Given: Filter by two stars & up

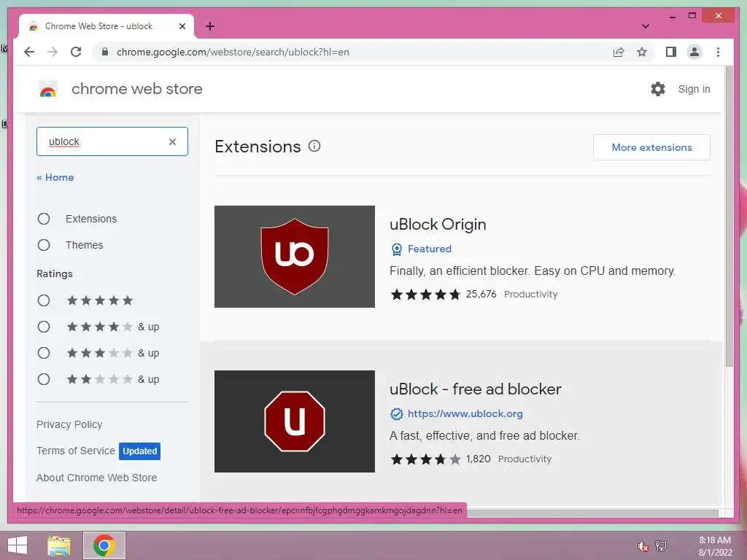Looking at the screenshot, I should [44, 379].
